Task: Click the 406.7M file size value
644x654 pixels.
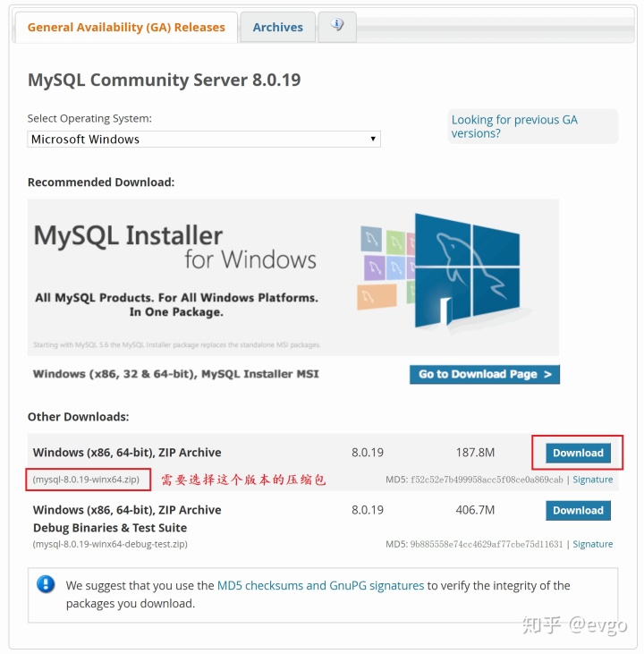Action: click(475, 510)
